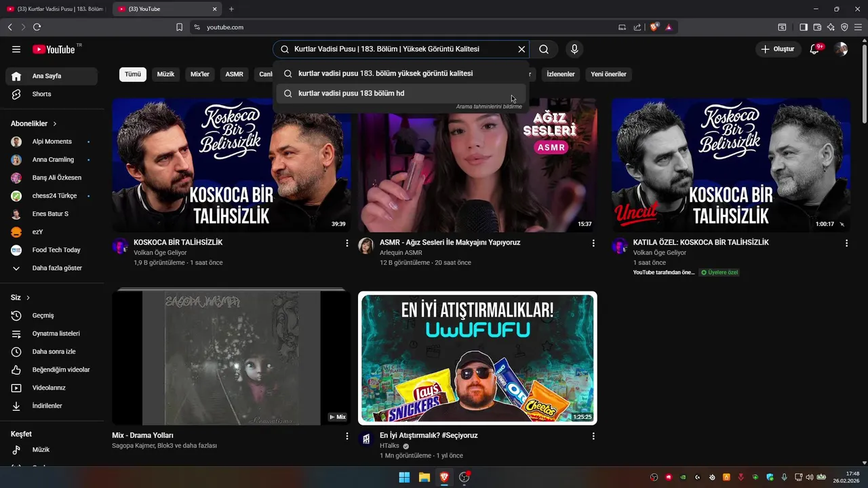Image resolution: width=868 pixels, height=488 pixels.
Task: Click the search magnifier button
Action: (x=544, y=49)
